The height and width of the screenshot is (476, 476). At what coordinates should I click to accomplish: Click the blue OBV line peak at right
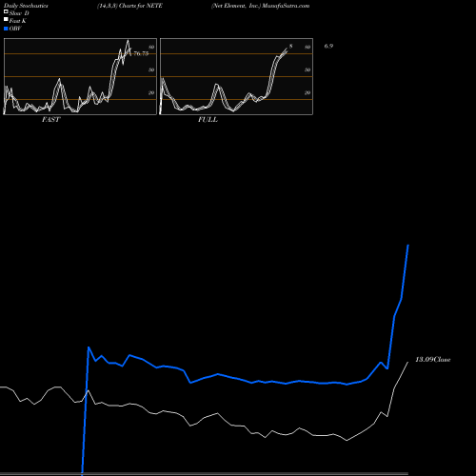point(407,246)
